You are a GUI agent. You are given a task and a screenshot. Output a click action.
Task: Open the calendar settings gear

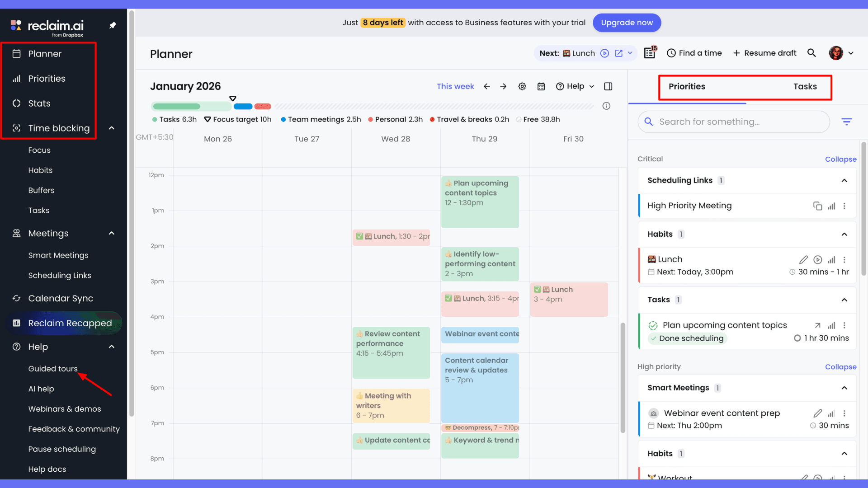coord(522,86)
